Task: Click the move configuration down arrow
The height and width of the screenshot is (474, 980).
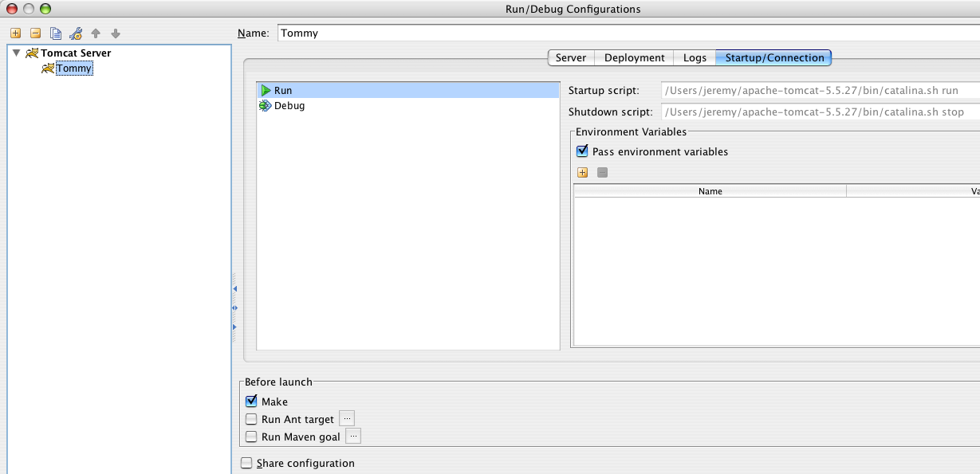Action: coord(116,33)
